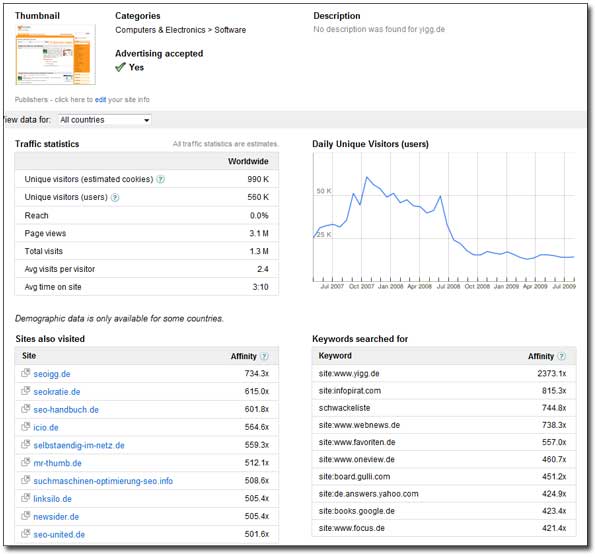Open external link icon beside mr-thumb.de
This screenshot has width=595, height=557.
25,462
